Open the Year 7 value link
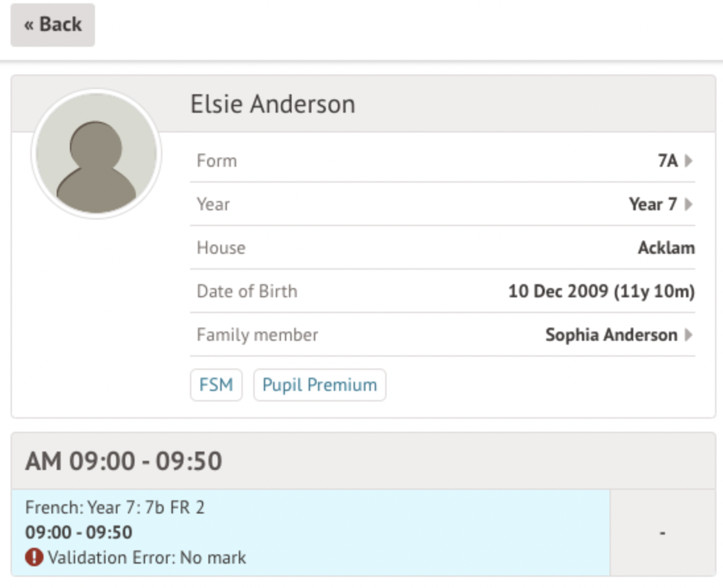 pos(652,204)
